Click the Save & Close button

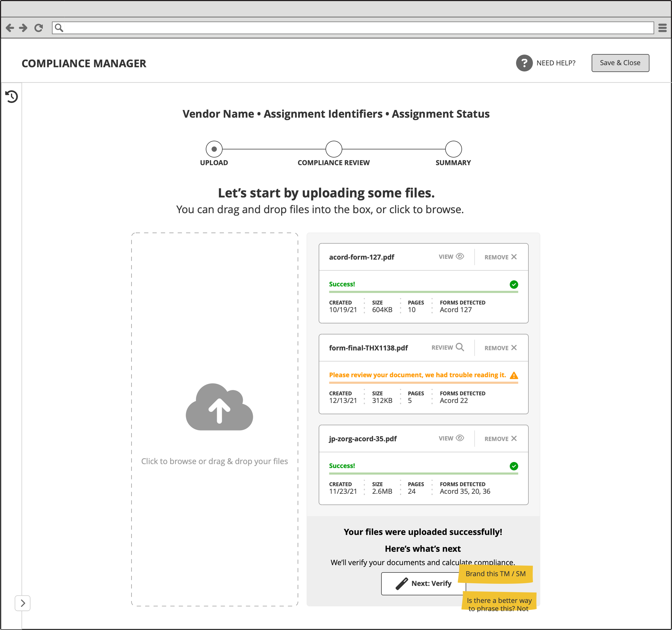620,63
